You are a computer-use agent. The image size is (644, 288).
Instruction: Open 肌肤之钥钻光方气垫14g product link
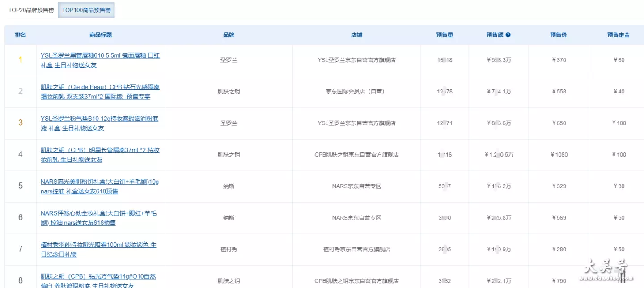click(x=98, y=281)
